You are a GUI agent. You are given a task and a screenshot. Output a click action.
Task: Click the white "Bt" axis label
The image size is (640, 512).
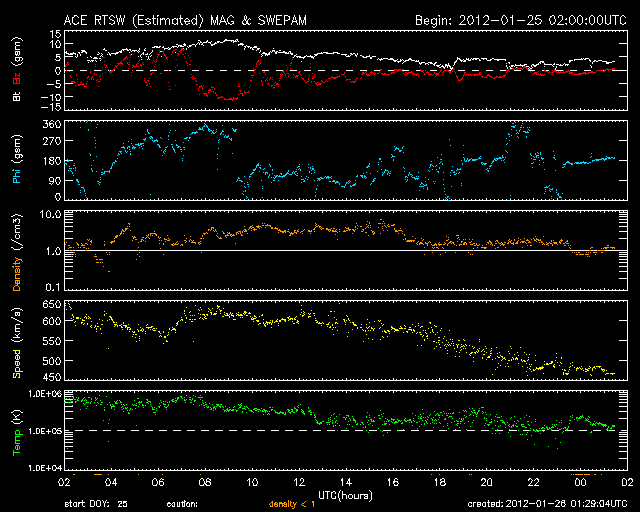point(17,96)
